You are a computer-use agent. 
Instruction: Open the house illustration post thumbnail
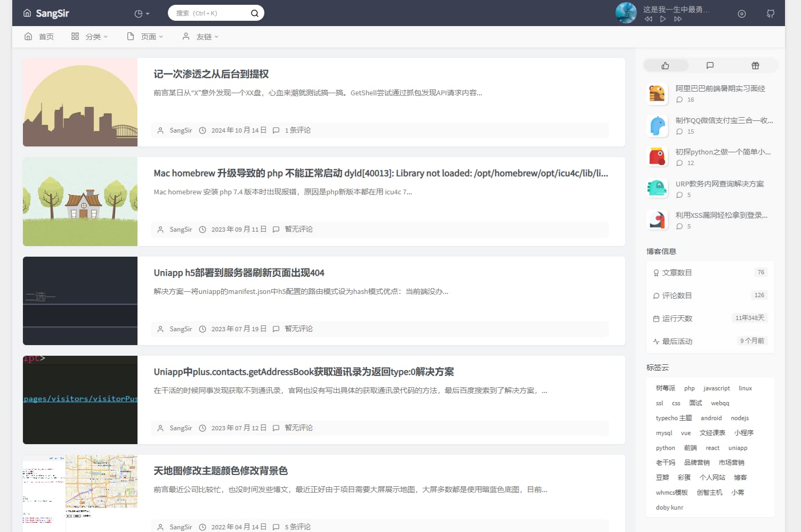(x=80, y=201)
